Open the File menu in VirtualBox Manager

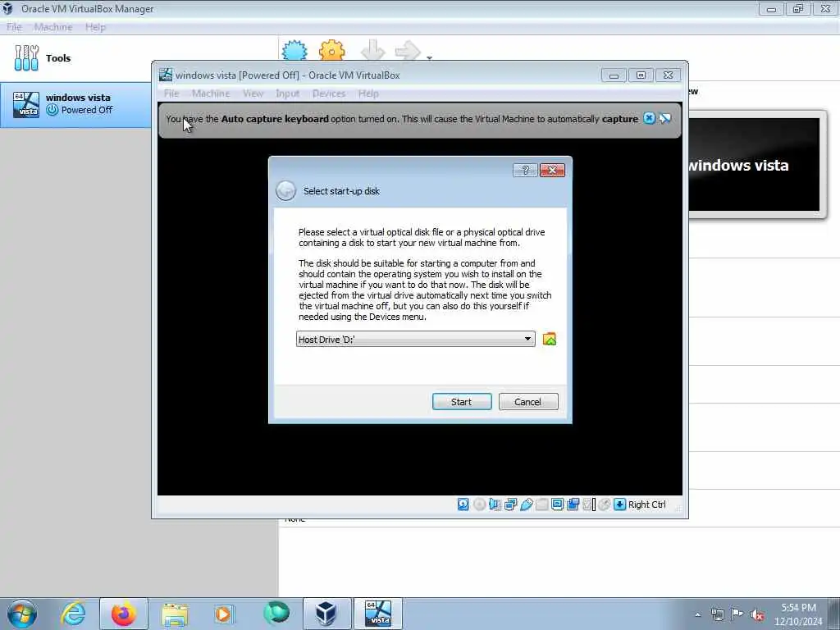[x=14, y=27]
